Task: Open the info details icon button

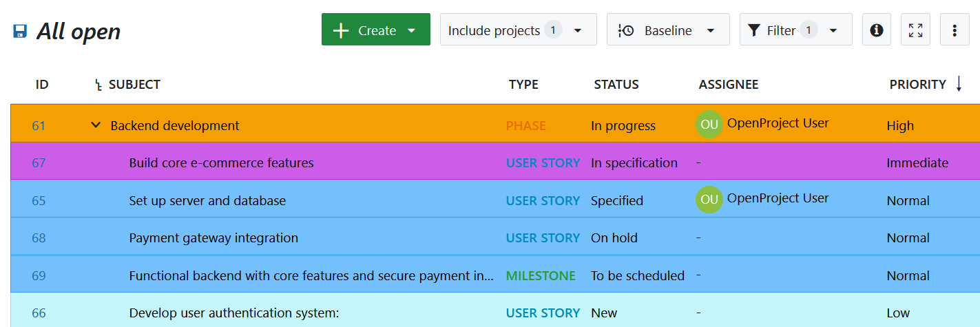Action: pyautogui.click(x=876, y=30)
